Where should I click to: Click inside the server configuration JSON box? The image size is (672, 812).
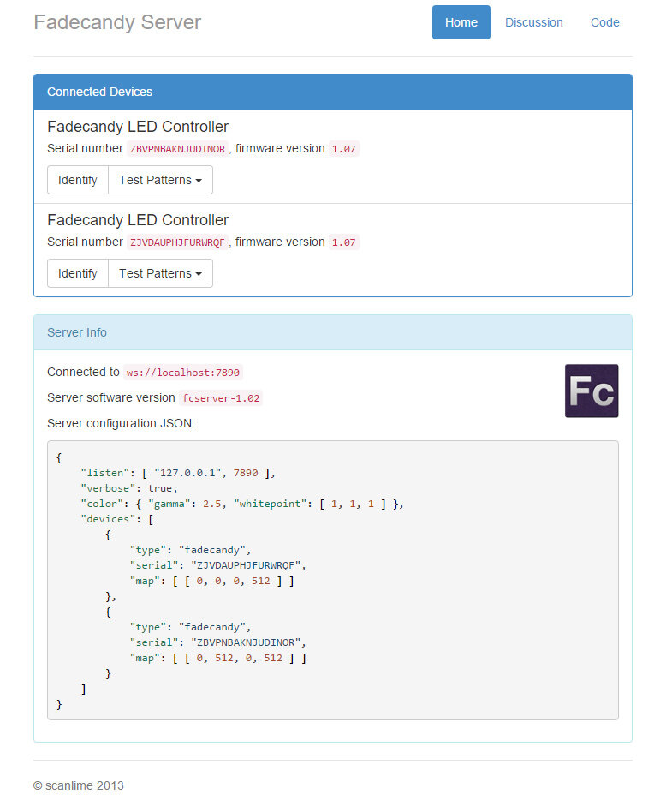(x=333, y=580)
